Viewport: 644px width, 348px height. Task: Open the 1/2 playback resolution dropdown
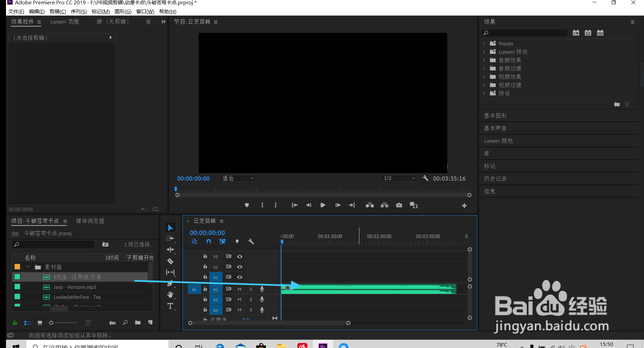pyautogui.click(x=399, y=178)
